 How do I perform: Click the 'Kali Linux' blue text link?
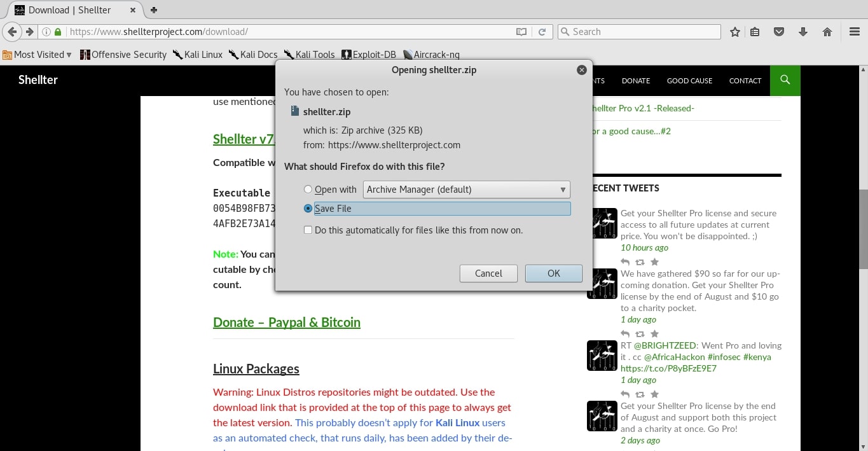[x=457, y=422]
